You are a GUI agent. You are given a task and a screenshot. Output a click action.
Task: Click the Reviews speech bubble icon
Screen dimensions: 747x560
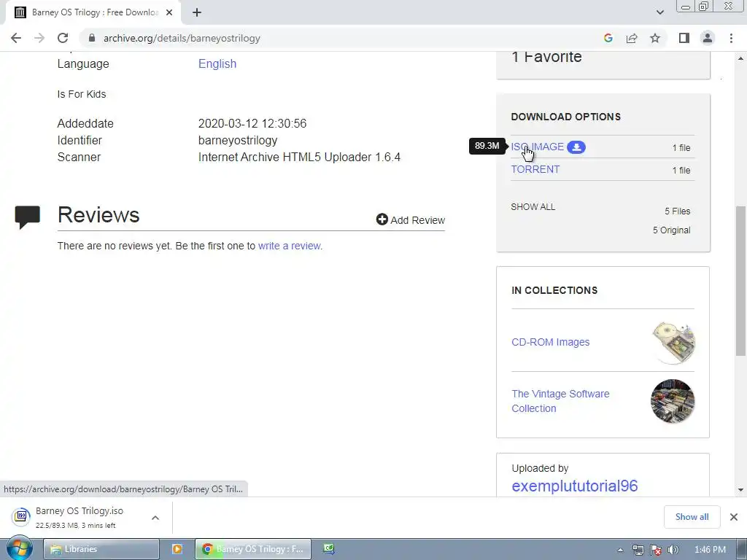point(27,217)
